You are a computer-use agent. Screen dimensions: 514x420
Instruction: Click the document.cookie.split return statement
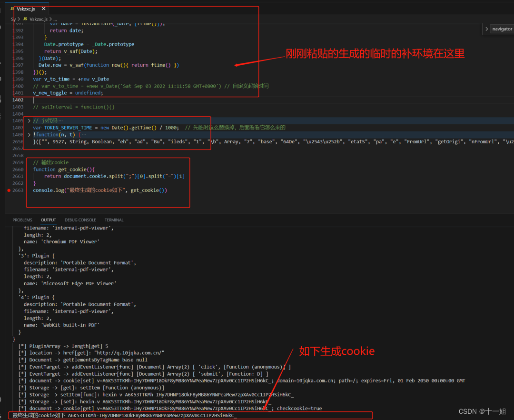click(x=114, y=176)
